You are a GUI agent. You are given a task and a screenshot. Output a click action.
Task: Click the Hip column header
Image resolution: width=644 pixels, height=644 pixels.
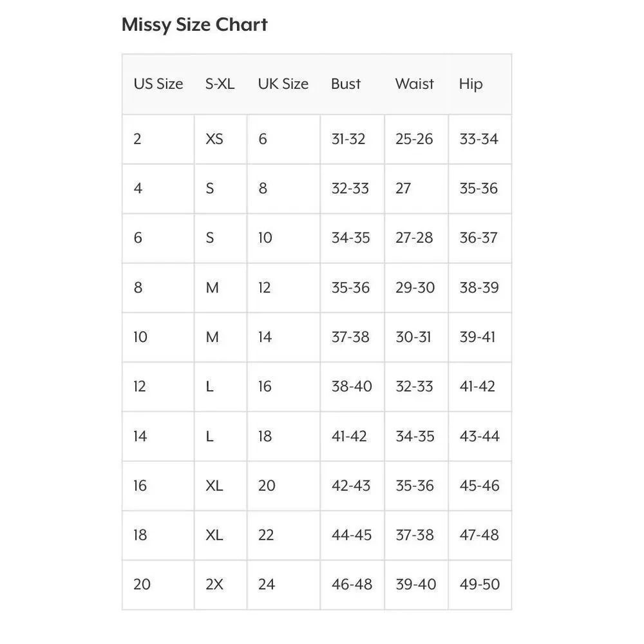coord(471,84)
